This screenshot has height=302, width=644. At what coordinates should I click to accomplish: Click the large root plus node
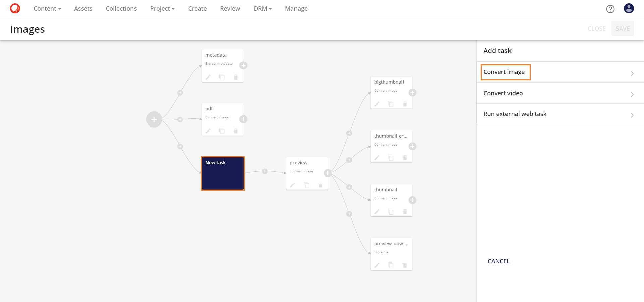point(154,119)
